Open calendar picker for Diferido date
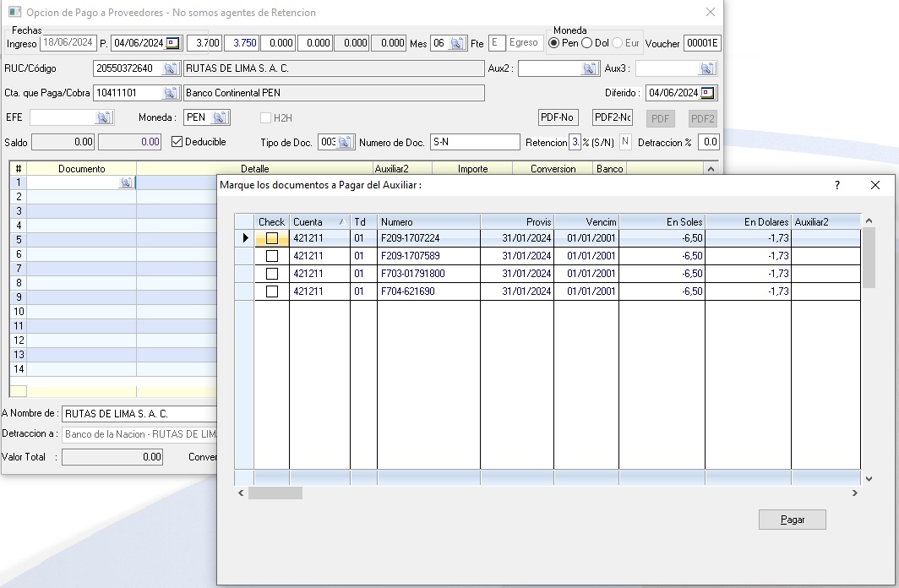899x588 pixels. [707, 93]
